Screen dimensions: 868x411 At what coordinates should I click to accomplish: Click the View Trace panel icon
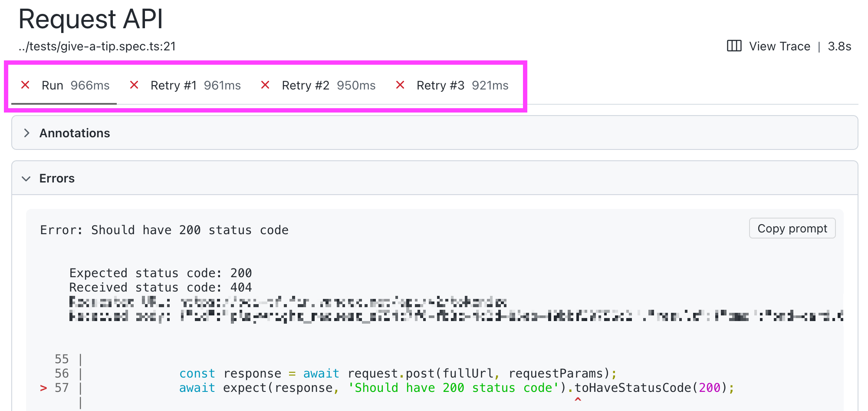click(734, 46)
